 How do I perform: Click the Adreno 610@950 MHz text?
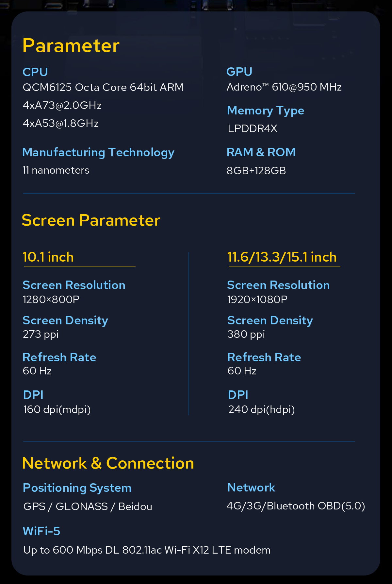284,87
